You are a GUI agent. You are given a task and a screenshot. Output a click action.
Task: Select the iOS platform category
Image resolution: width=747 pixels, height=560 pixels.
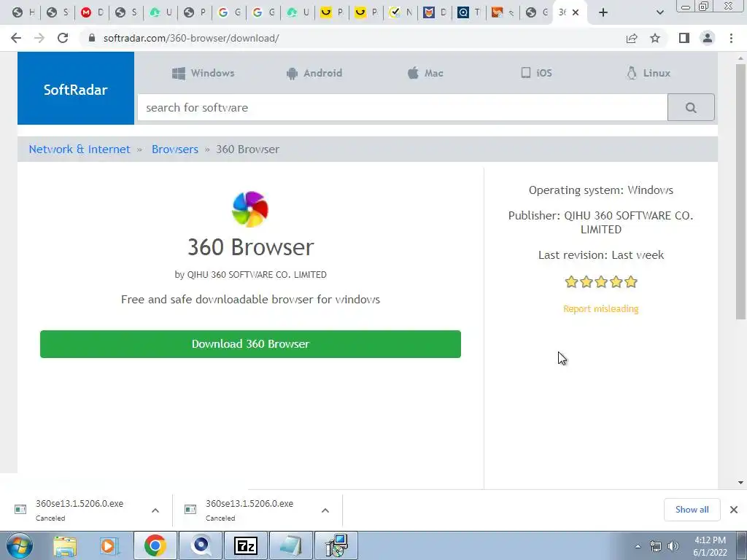click(536, 73)
